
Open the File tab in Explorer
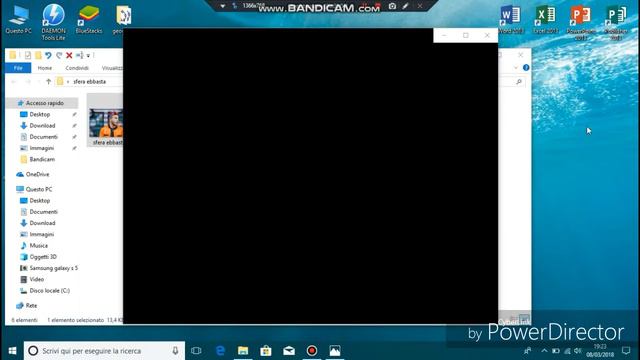pyautogui.click(x=18, y=68)
